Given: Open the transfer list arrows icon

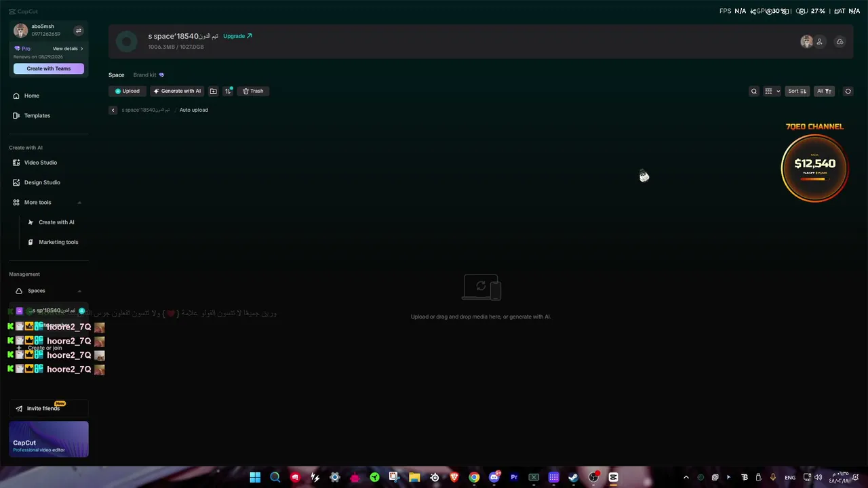Looking at the screenshot, I should 229,91.
